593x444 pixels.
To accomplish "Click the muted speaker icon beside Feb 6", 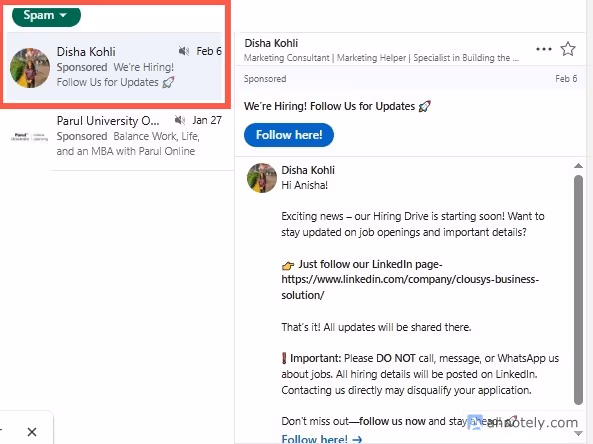I will pyautogui.click(x=184, y=51).
